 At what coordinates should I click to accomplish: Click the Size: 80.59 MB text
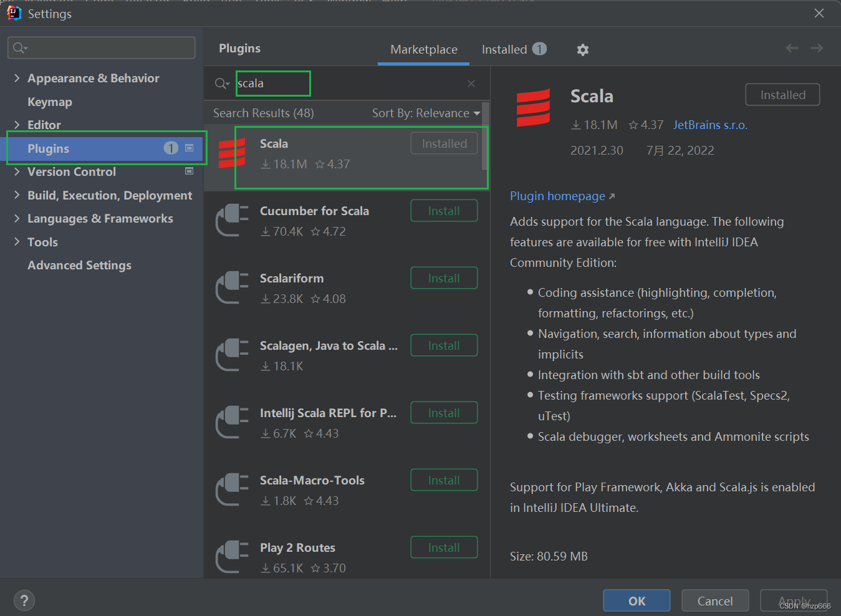tap(549, 556)
